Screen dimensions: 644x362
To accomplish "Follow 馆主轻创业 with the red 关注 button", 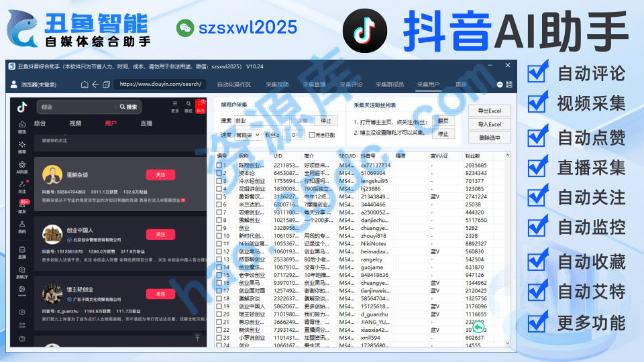I will [x=160, y=294].
